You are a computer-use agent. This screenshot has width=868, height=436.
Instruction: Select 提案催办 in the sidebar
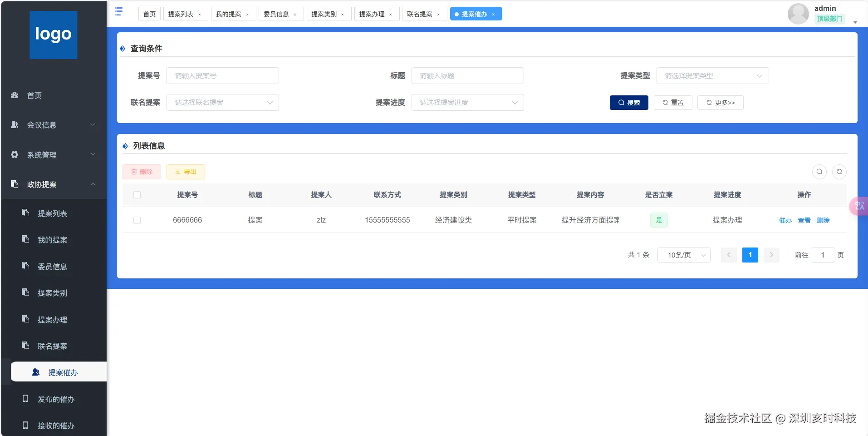pos(59,372)
